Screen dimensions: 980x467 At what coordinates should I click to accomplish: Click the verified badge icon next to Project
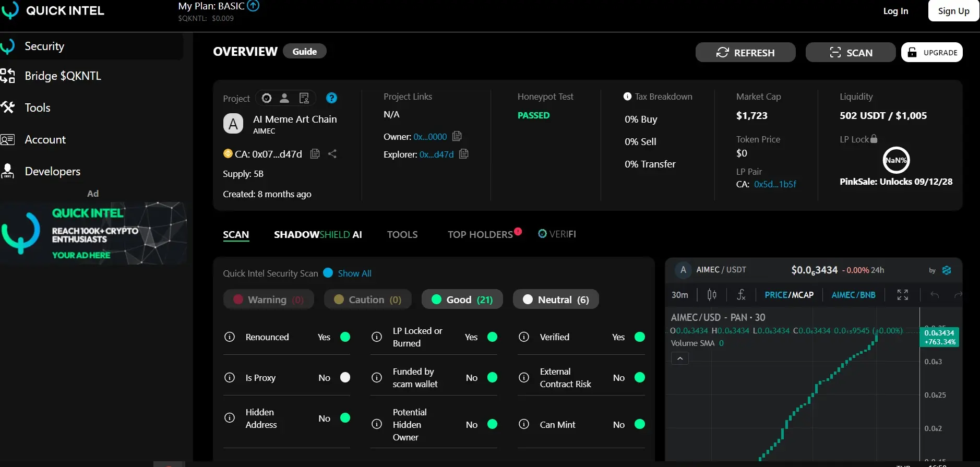pyautogui.click(x=267, y=98)
